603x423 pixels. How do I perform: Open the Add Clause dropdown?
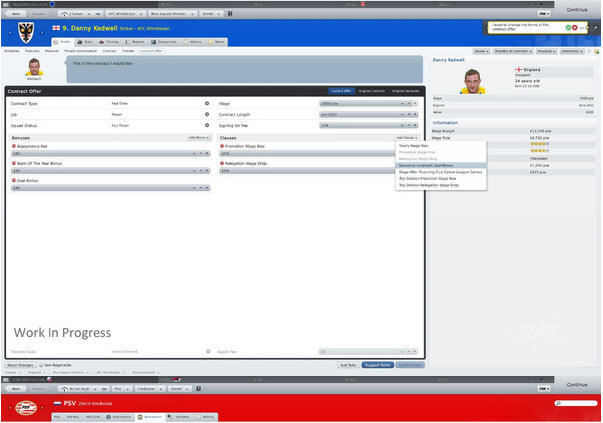point(407,138)
